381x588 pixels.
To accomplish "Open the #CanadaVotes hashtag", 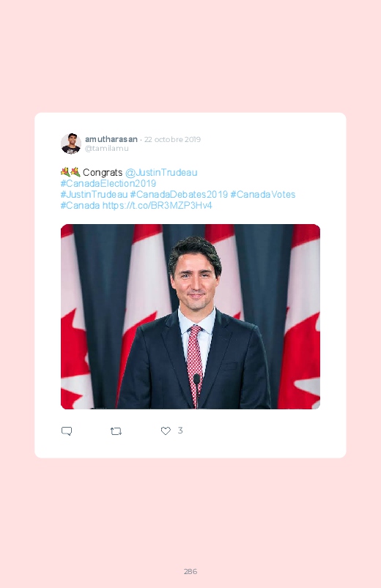I will click(x=263, y=194).
